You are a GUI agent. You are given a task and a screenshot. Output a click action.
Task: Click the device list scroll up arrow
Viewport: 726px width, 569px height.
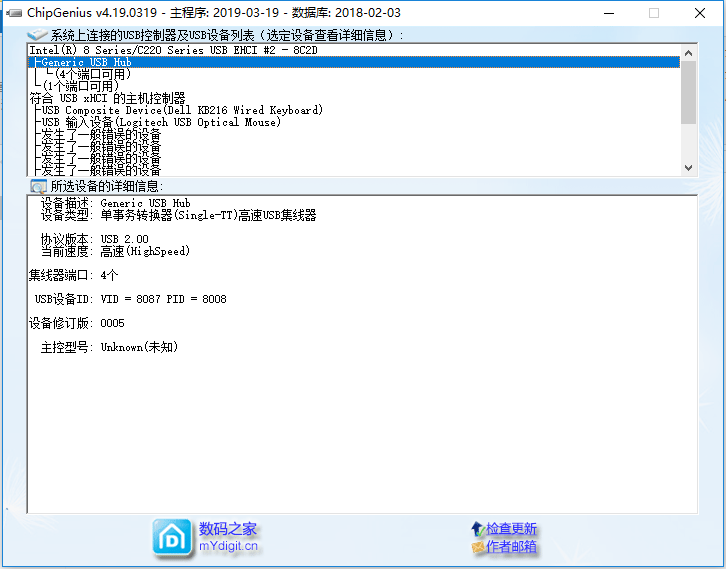pyautogui.click(x=688, y=53)
